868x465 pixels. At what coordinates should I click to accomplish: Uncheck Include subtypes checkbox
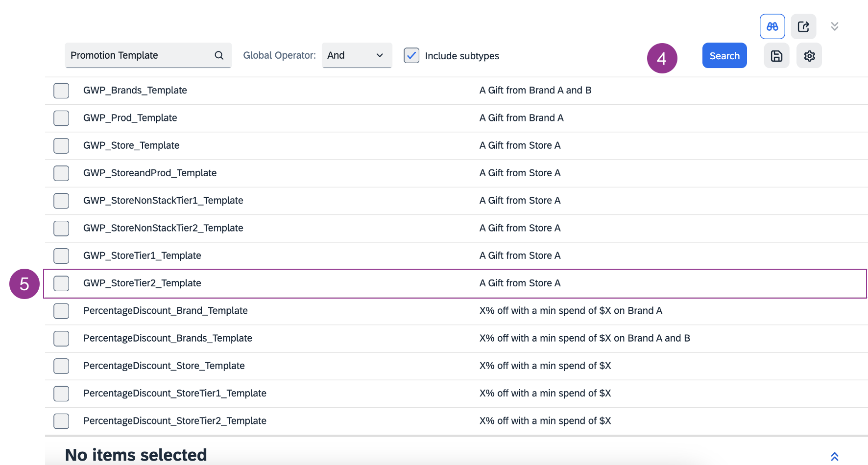point(411,55)
